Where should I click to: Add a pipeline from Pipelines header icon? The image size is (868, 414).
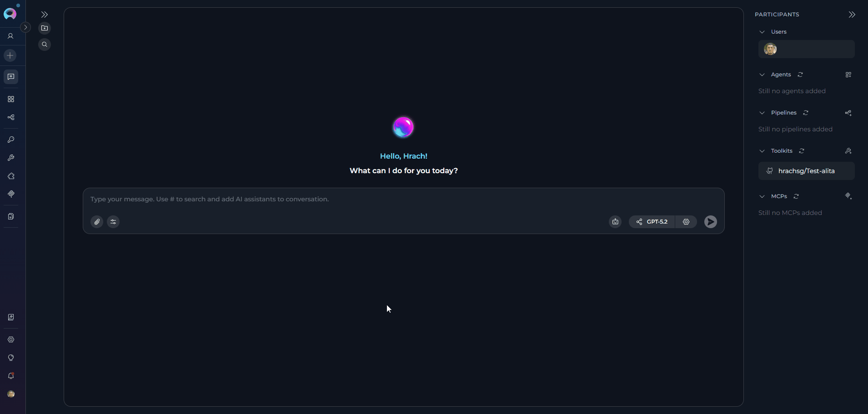point(848,113)
